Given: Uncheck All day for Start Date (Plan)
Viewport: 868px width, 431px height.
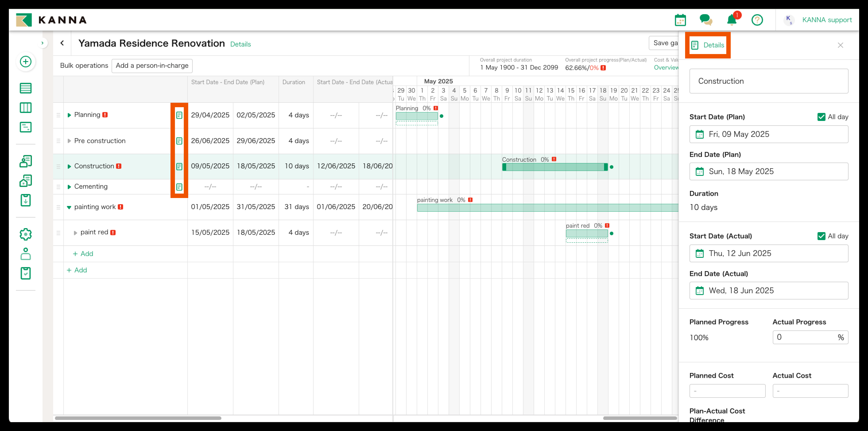Looking at the screenshot, I should pos(821,116).
